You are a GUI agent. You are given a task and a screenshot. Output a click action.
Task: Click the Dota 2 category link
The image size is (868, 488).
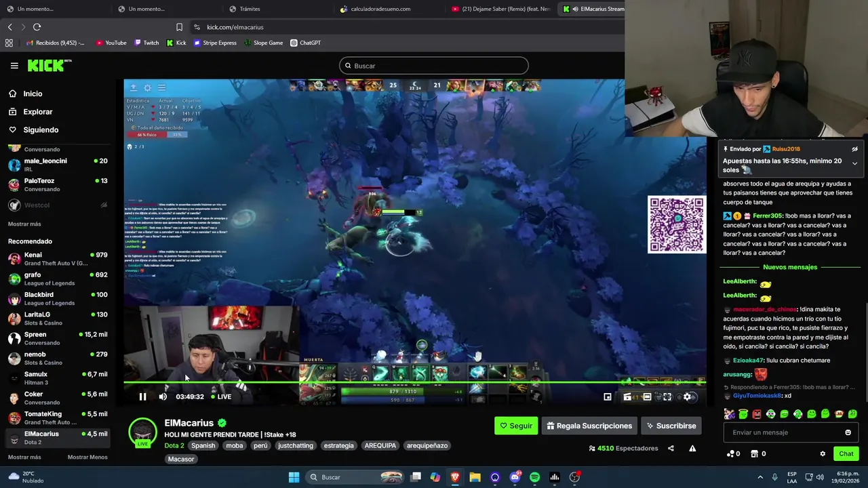(x=174, y=445)
